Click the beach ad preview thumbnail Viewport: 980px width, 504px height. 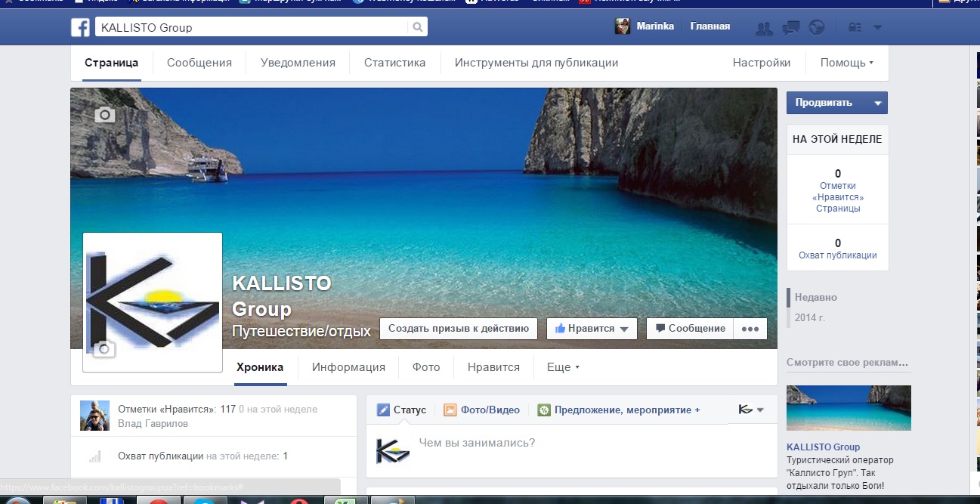coord(849,408)
